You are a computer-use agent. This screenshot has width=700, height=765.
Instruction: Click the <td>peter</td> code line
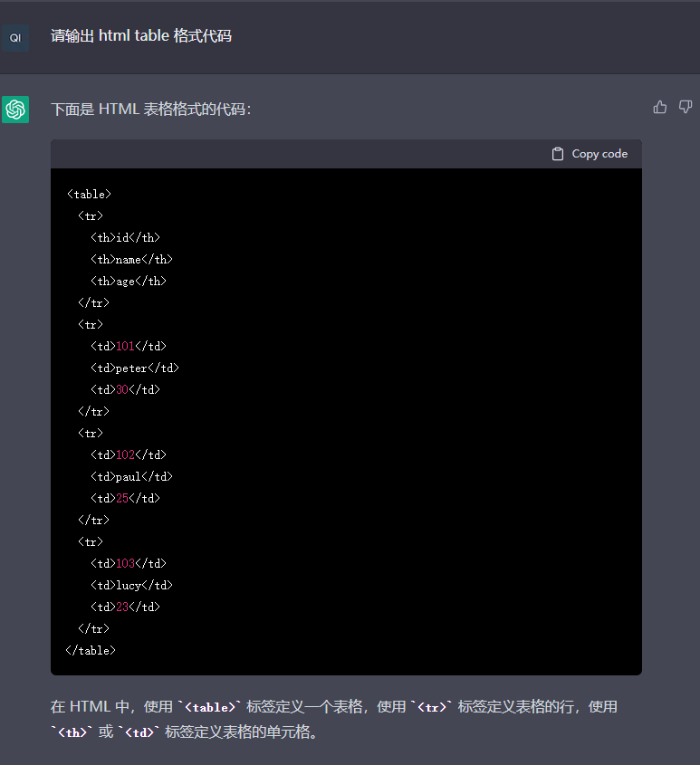[x=135, y=368]
